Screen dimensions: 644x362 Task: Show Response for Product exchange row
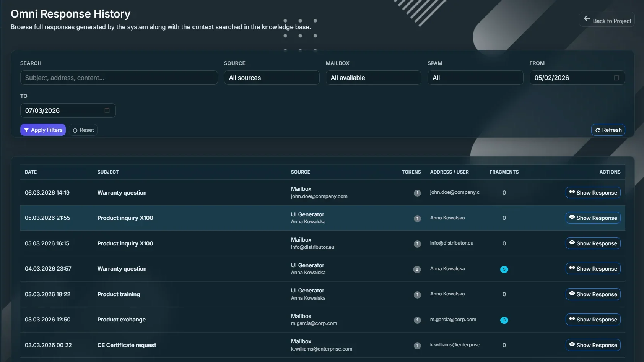(593, 320)
